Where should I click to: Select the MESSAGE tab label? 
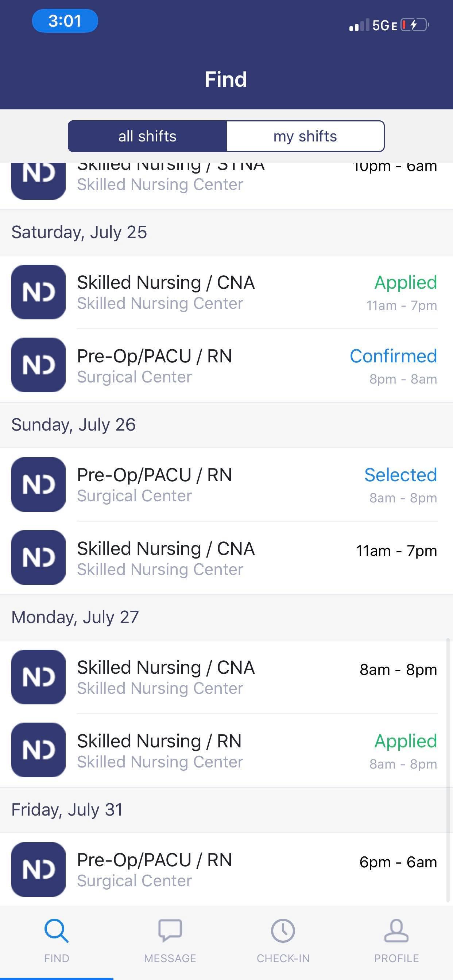170,958
